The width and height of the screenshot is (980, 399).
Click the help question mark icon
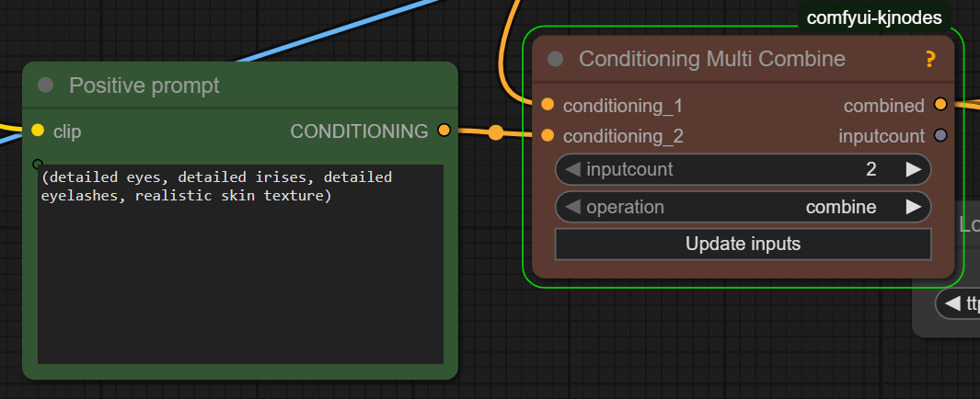tap(930, 60)
